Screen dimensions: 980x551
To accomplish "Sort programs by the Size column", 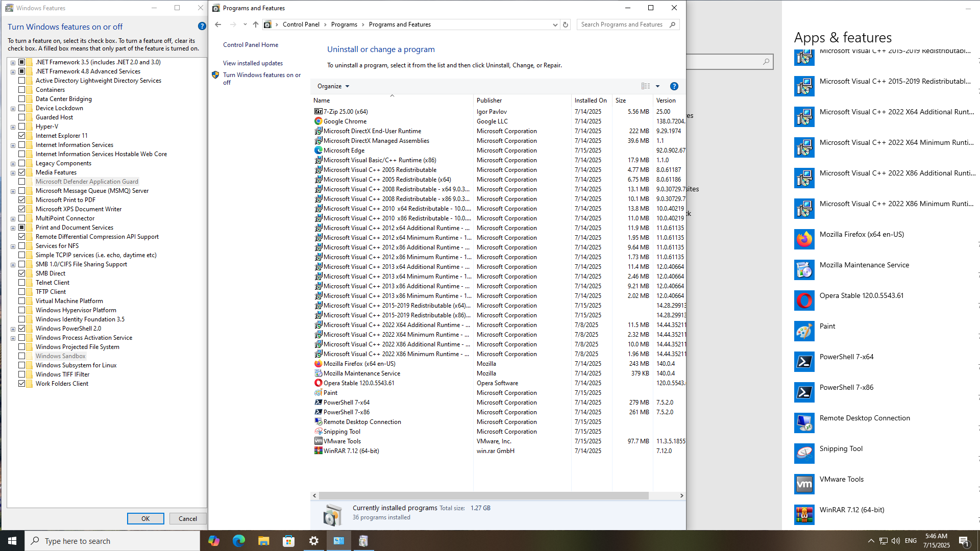I will click(x=632, y=101).
